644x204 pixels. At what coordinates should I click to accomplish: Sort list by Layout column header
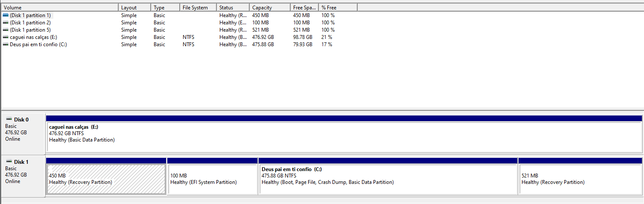point(134,8)
